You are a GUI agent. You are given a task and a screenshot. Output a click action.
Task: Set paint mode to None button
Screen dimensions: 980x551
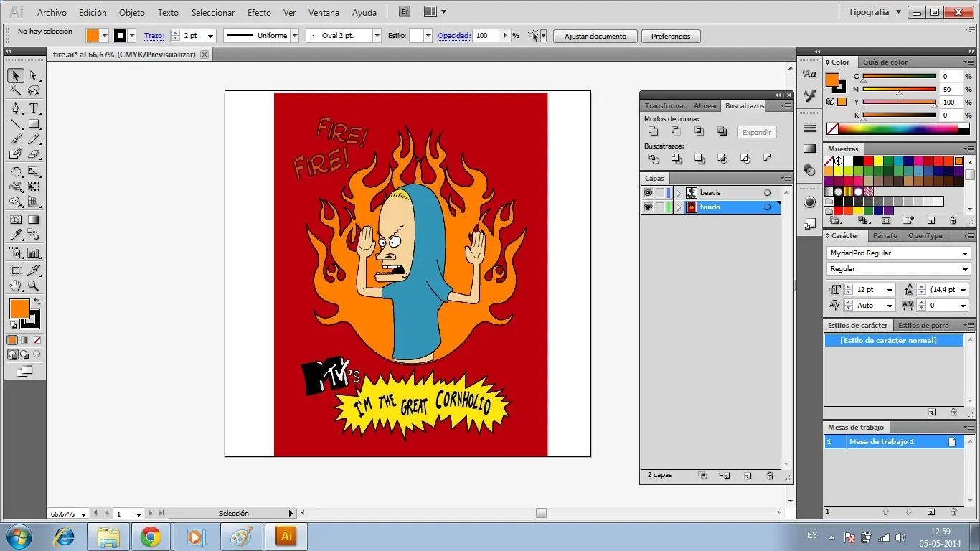37,340
